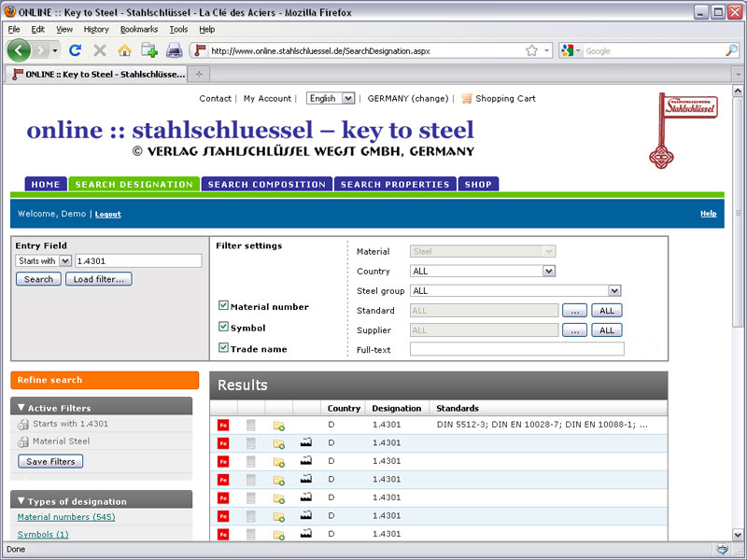Click the Google search magnifier icon

click(x=731, y=50)
